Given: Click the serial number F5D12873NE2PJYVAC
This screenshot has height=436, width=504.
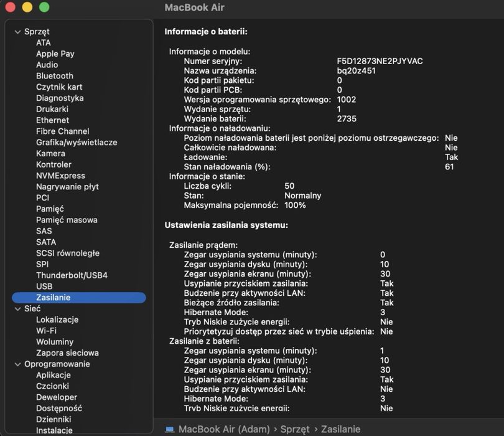Looking at the screenshot, I should [380, 61].
